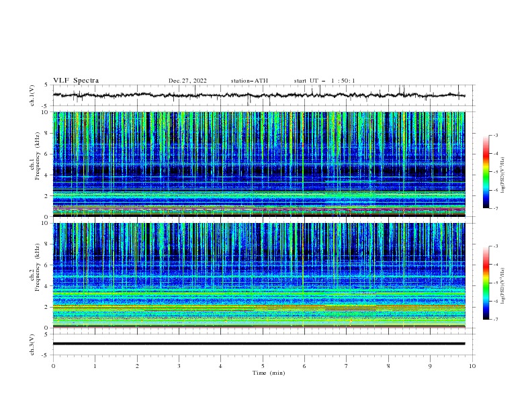Select the log(PSD) label beside ch.2 colorbar
Screen dimensions: 532x411
pyautogui.click(x=502, y=286)
